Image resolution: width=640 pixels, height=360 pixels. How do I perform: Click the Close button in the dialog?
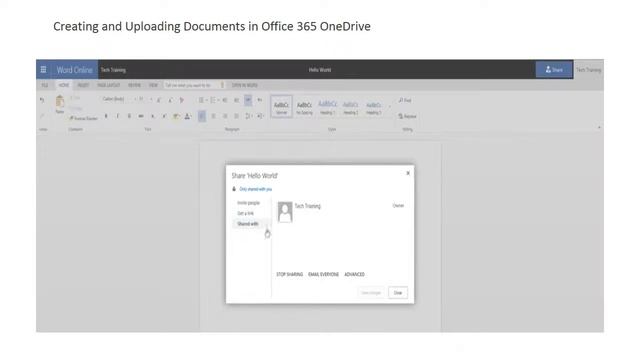pyautogui.click(x=398, y=293)
